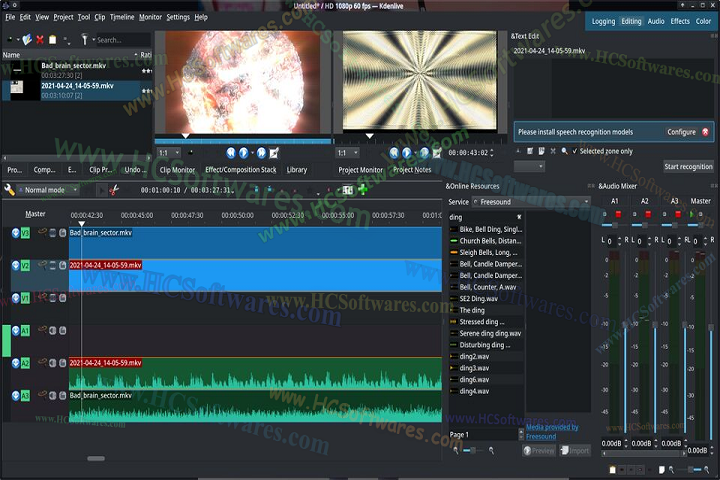This screenshot has height=480, width=720.
Task: Click the Clip Monitor blue timeline bar
Action: (242, 141)
